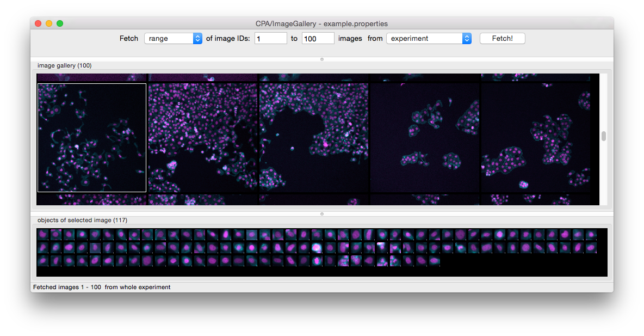Click the green zoom window button
644x336 pixels.
(60, 23)
